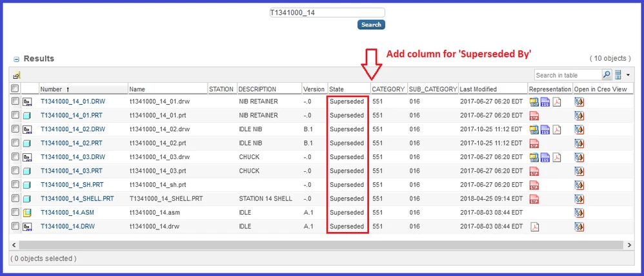644x276 pixels.
Task: Check the box for T1341000_14_01.PRT
Action: pyautogui.click(x=15, y=115)
